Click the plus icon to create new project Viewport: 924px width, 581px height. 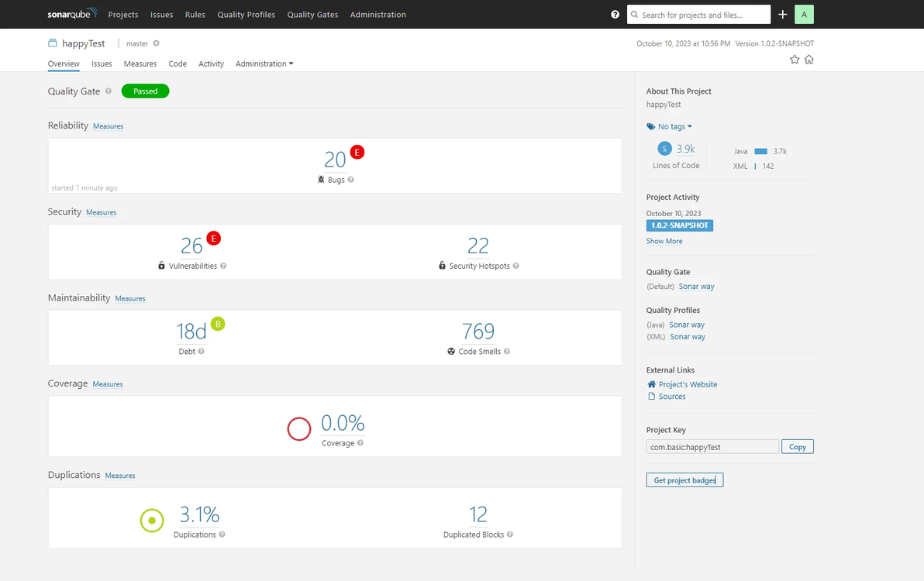coord(783,15)
